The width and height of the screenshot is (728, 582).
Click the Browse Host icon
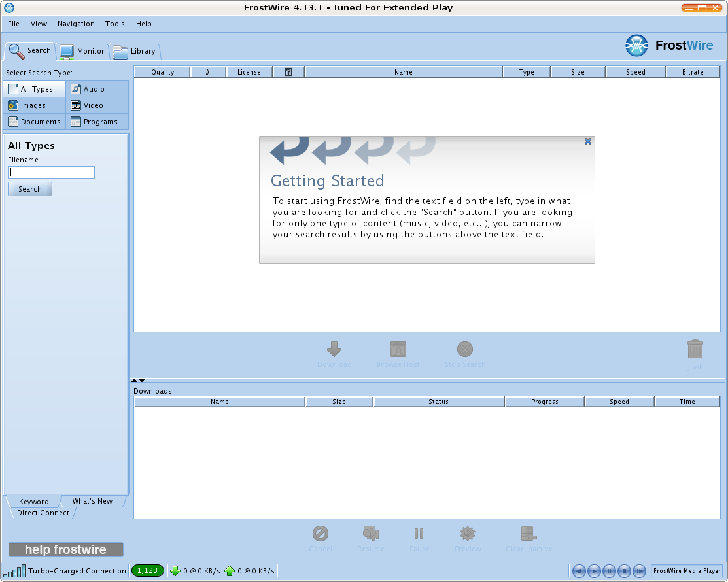click(x=398, y=349)
